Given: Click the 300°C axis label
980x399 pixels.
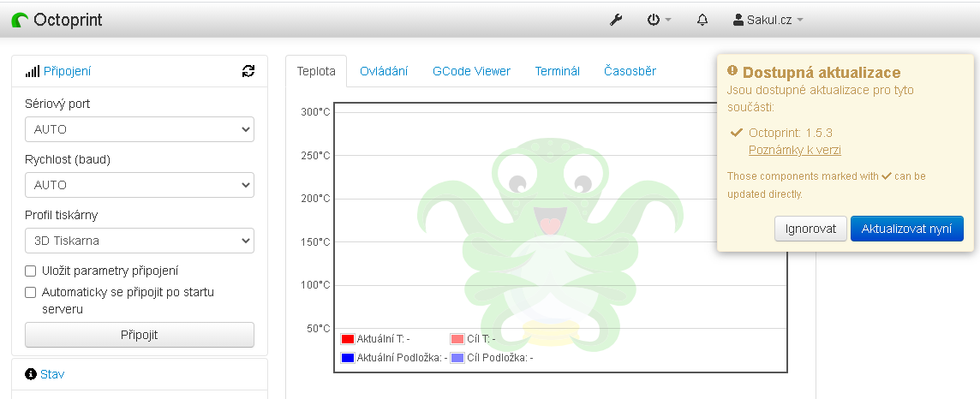Looking at the screenshot, I should click(x=315, y=112).
